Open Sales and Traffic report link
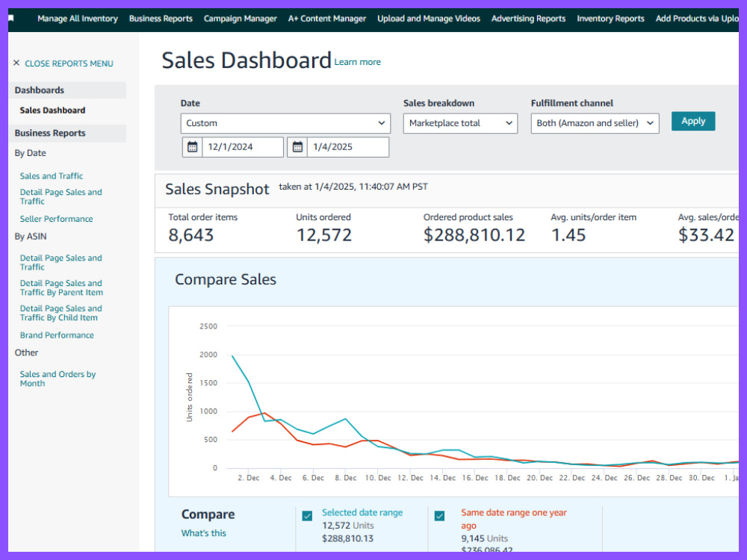The height and width of the screenshot is (560, 747). (52, 175)
